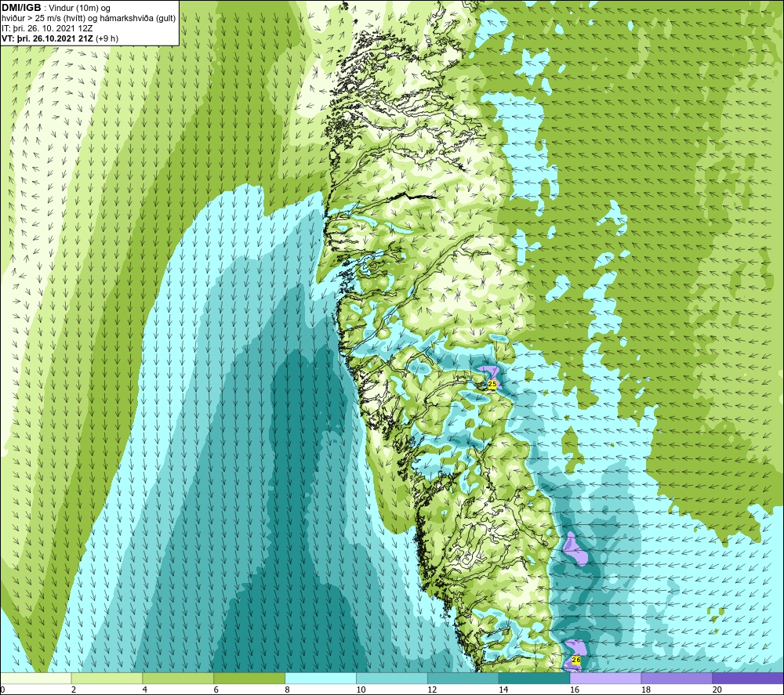Click the 18–20 m/s medium purple legend swatch
The image size is (784, 695).
(x=677, y=678)
